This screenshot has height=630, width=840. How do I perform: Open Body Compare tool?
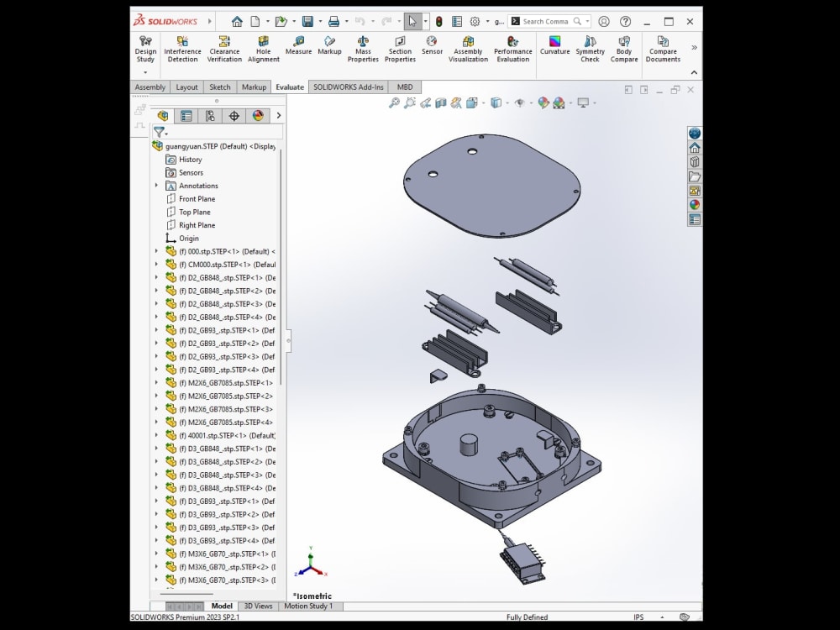pos(624,50)
